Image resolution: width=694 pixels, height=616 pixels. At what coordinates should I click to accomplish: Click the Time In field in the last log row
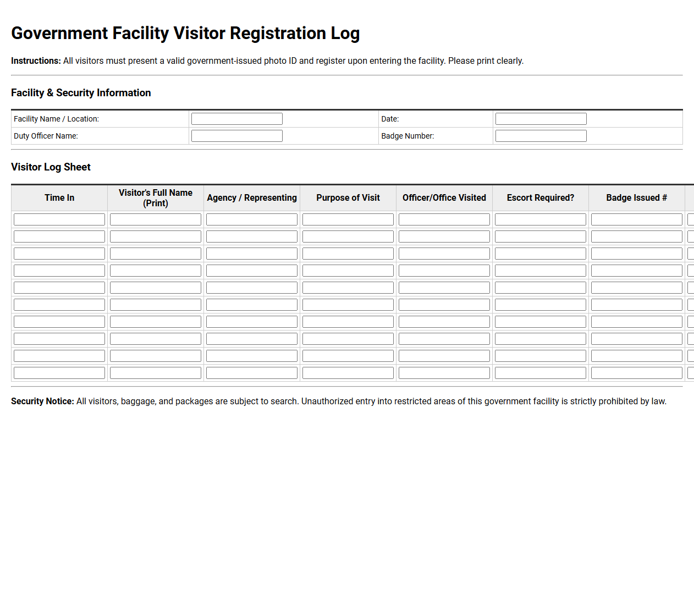[x=59, y=373]
